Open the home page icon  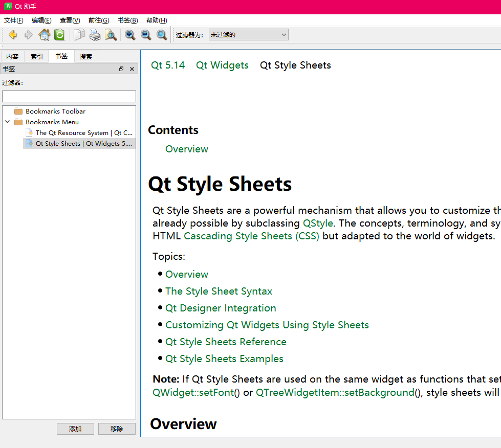pyautogui.click(x=44, y=34)
